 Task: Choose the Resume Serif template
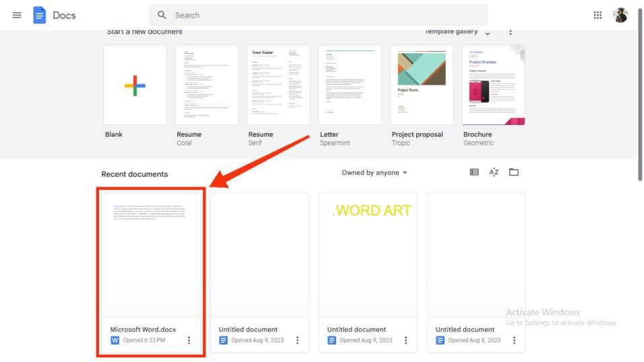[x=278, y=85]
